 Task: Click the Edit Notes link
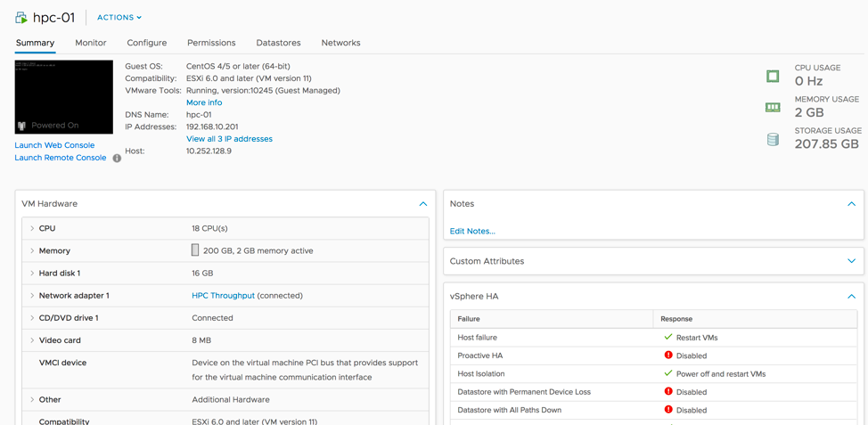tap(472, 232)
